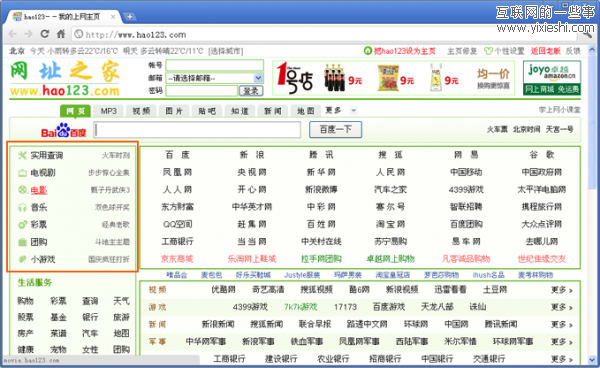Expand 更多 for the 新闻 row
The height and width of the screenshot is (368, 600).
click(561, 324)
